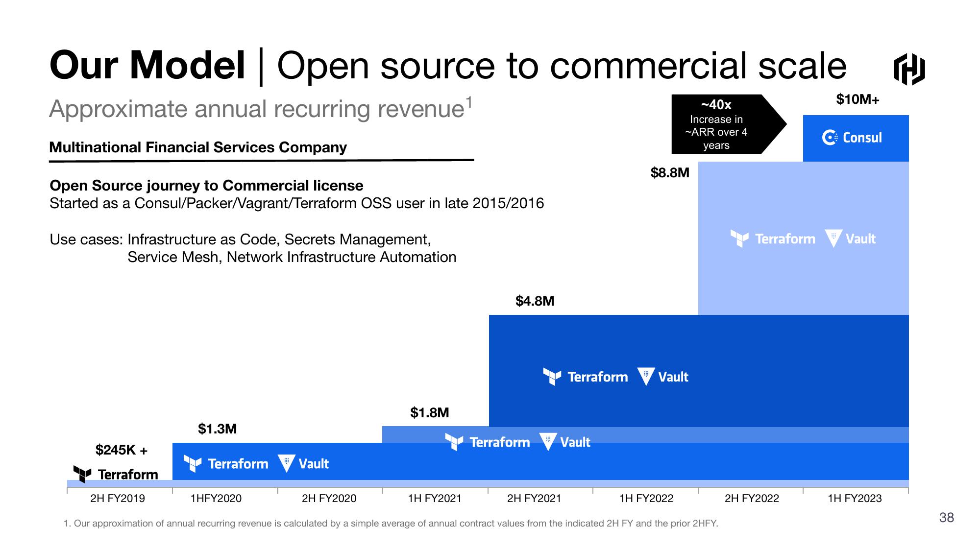
Task: Click Vault triangle icon in the $1.8M bar
Action: coord(548,442)
